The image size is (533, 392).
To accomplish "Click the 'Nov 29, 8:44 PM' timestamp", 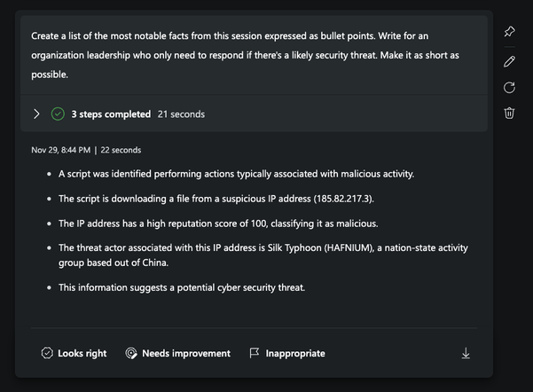I will point(61,150).
